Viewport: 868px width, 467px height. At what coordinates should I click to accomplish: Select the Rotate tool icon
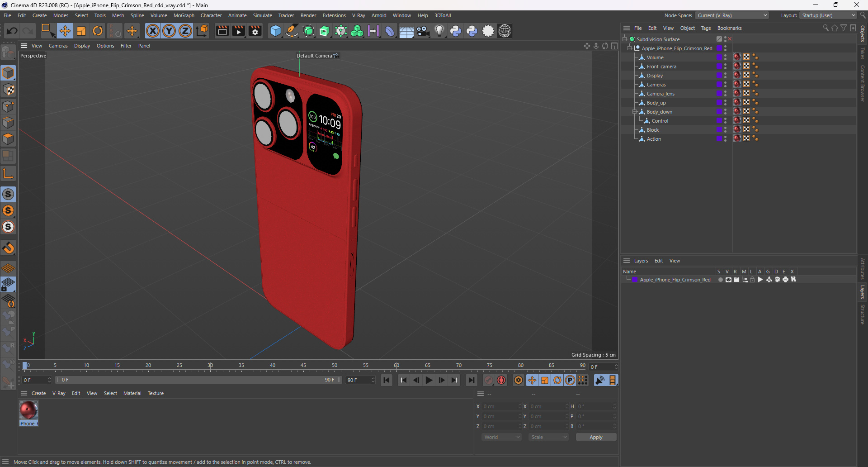[x=98, y=31]
